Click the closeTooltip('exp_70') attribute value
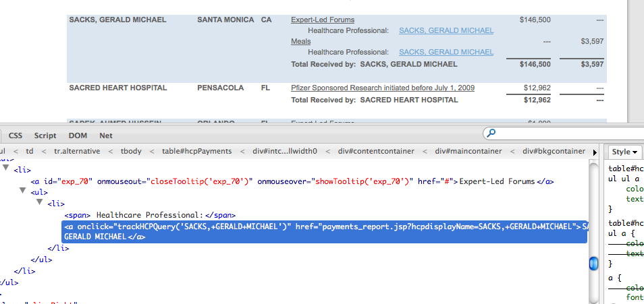The height and width of the screenshot is (304, 644). pos(198,181)
